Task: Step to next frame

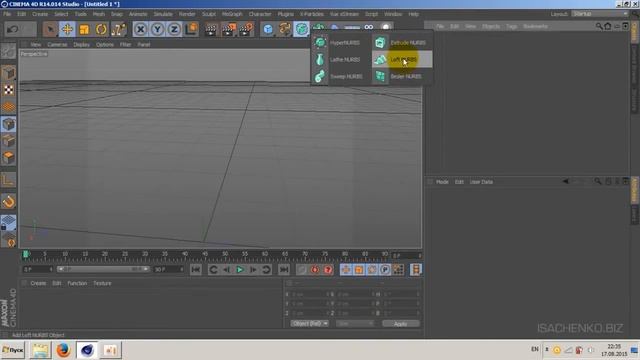Action: 253,269
